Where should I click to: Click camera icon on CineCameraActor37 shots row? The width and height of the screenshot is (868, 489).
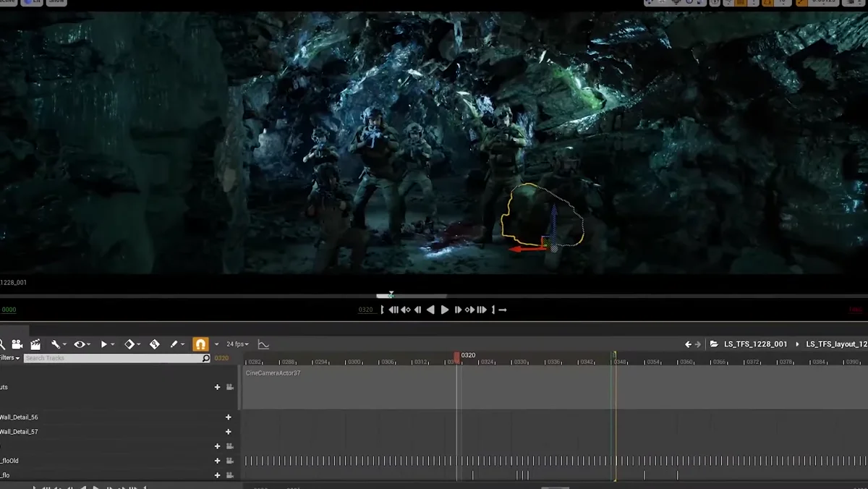tap(230, 387)
